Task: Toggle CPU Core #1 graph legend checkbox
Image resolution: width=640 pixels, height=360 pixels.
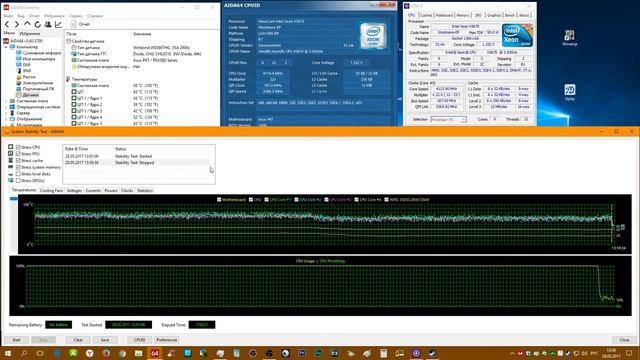Action: point(267,200)
